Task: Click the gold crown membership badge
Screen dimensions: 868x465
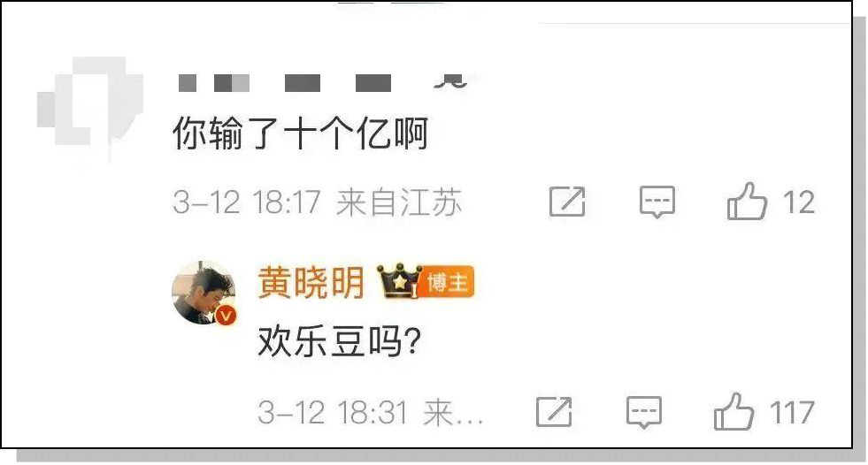Action: (x=398, y=281)
